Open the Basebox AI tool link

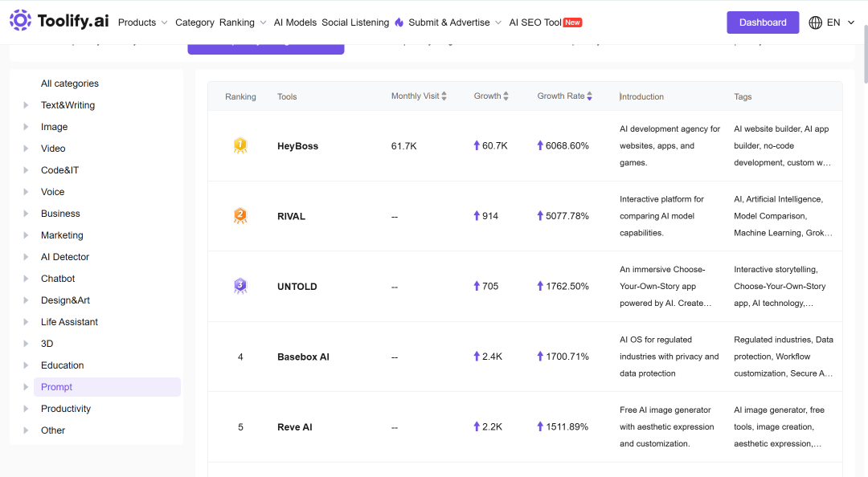(x=303, y=357)
